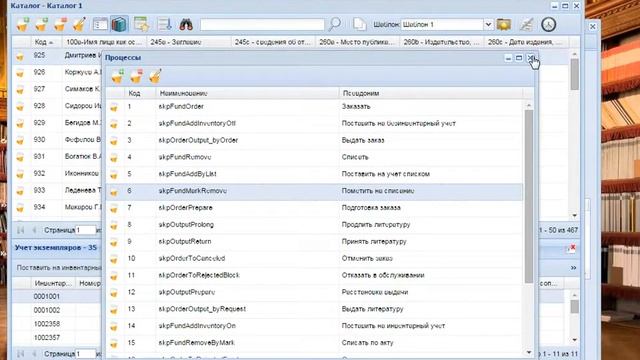The height and width of the screenshot is (360, 640).
Task: Click Процессы Наименование column header
Action: coord(247,93)
